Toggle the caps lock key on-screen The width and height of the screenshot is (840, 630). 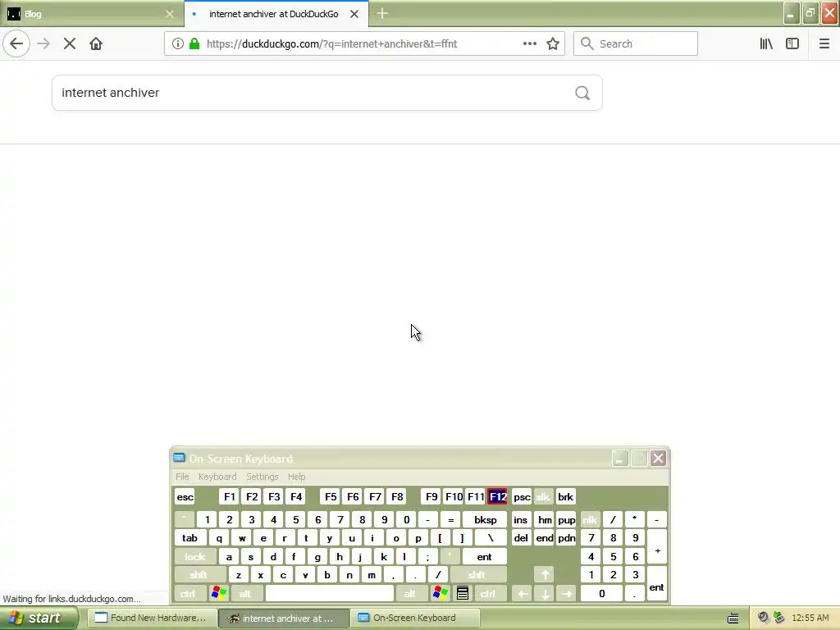tap(195, 557)
